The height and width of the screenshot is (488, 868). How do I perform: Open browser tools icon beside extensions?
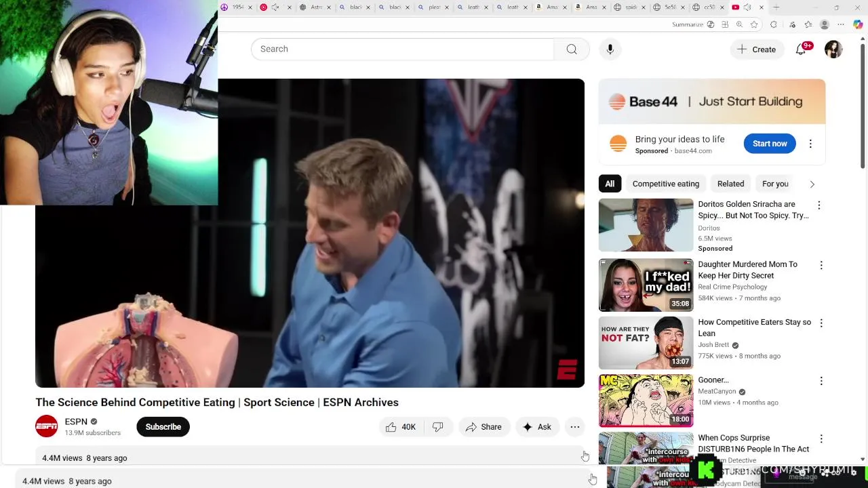(x=792, y=24)
